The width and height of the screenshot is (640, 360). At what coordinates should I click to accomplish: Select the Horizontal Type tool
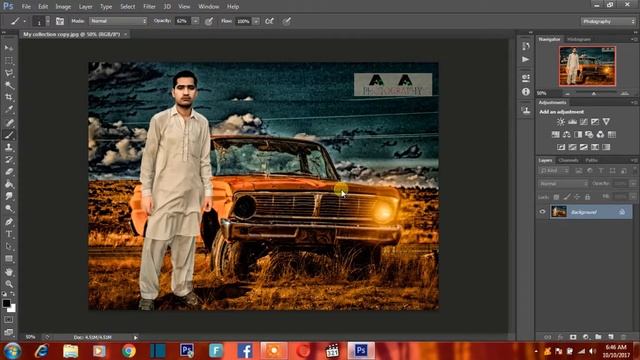coord(9,234)
